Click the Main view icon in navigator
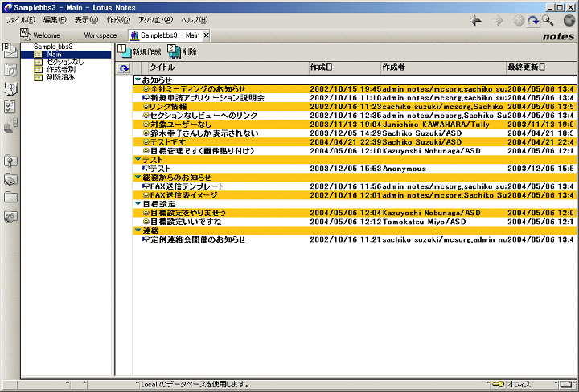This screenshot has height=392, width=579. tap(38, 55)
